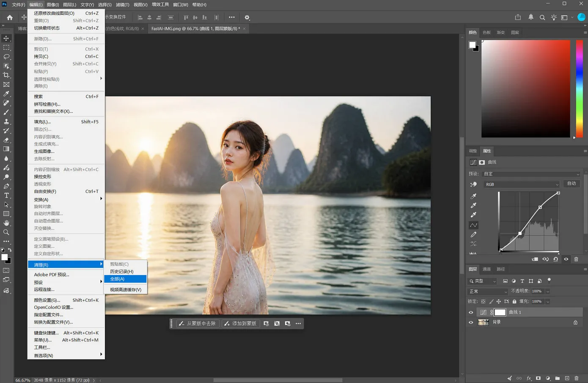Reset curves adjustment to defaults icon
This screenshot has width=588, height=383.
pos(556,259)
